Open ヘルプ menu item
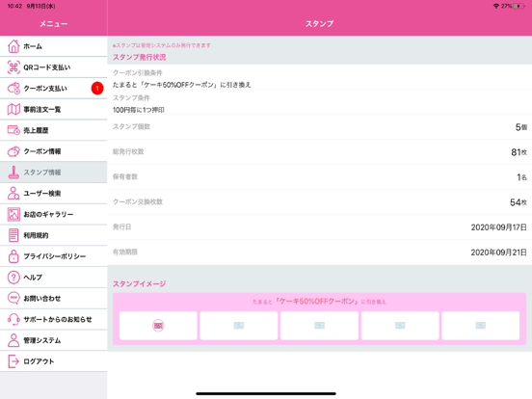 tap(54, 278)
